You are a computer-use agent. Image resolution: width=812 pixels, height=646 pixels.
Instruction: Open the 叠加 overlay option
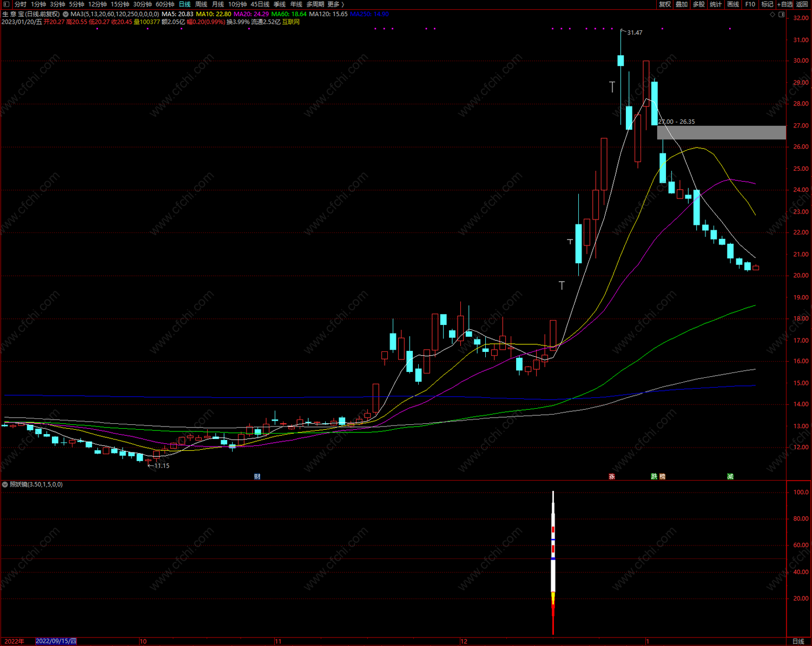point(682,4)
